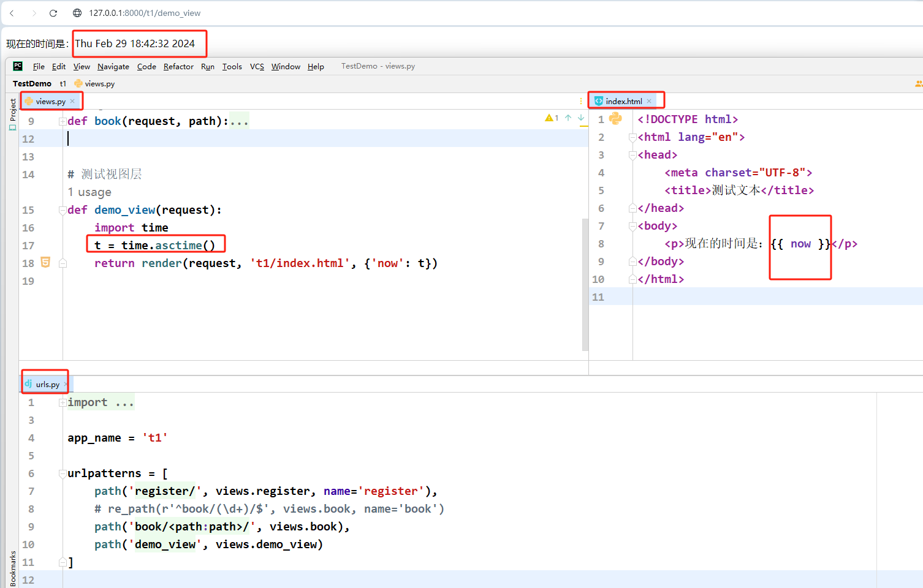This screenshot has width=923, height=588.
Task: Open the Navigate menu
Action: [113, 66]
